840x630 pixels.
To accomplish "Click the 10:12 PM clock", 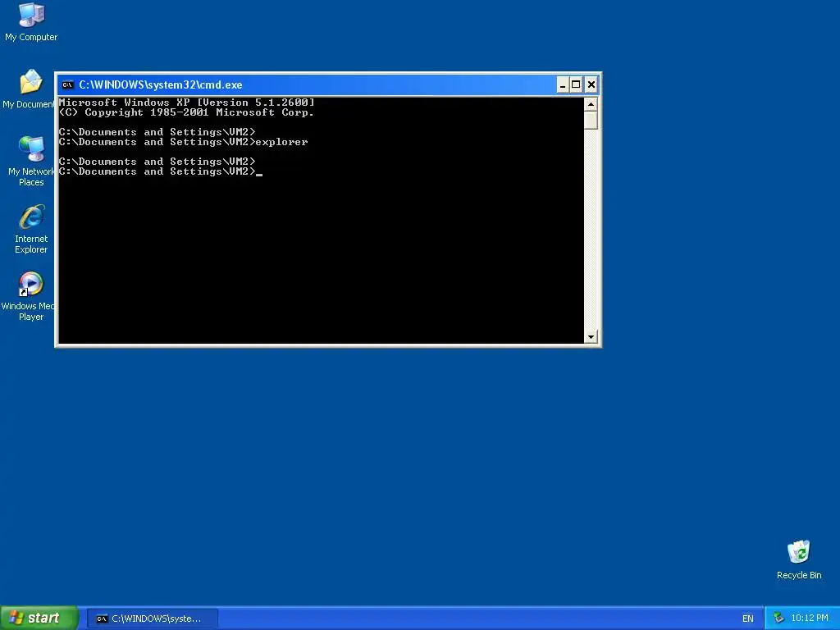I will tap(810, 619).
